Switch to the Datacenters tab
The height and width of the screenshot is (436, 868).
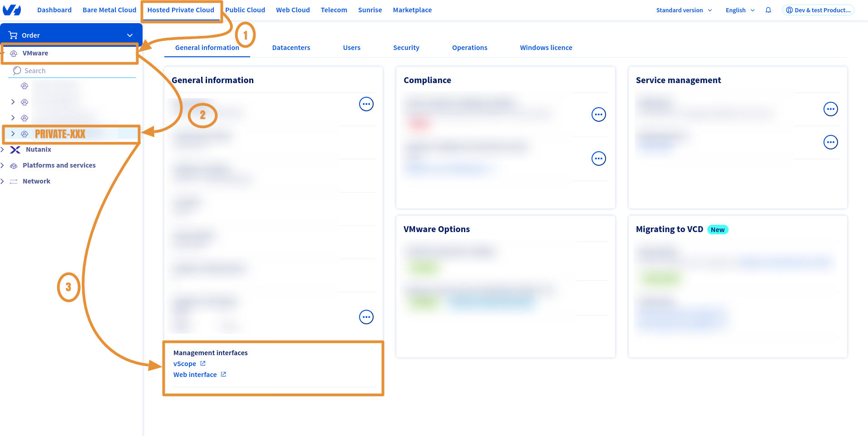pyautogui.click(x=291, y=47)
